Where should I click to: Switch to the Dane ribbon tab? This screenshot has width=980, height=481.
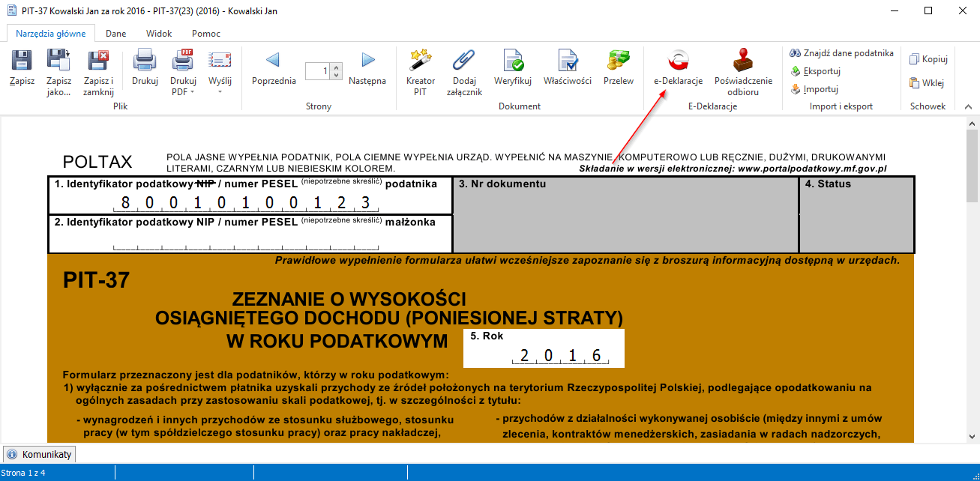(x=115, y=33)
